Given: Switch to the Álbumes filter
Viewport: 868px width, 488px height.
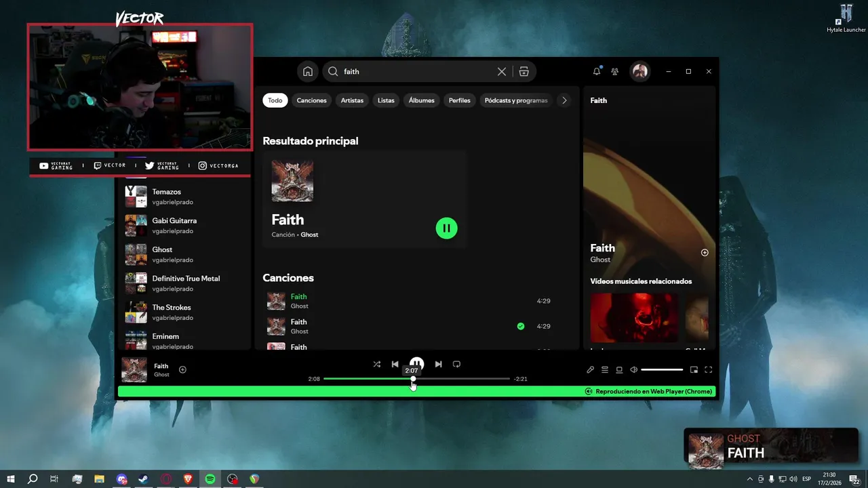Looking at the screenshot, I should [x=421, y=100].
